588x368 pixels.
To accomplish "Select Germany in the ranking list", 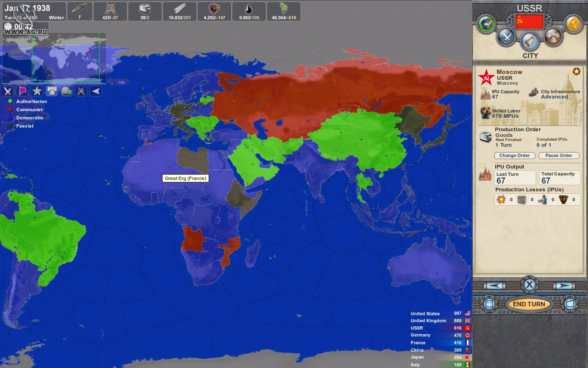I will [x=441, y=335].
